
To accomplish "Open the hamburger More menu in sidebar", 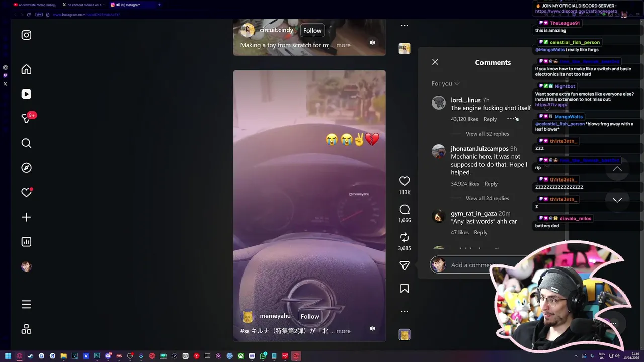I will pyautogui.click(x=26, y=304).
